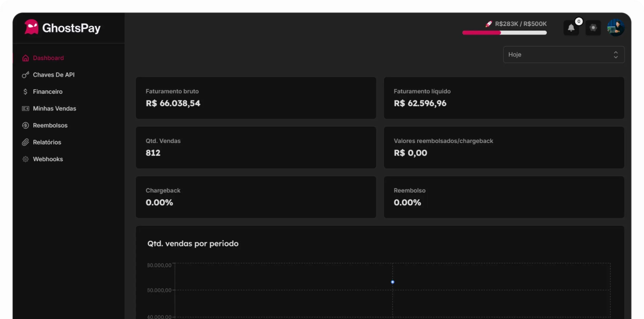Open the Reembolsos page link
Screen dimensions: 644x319
(50, 125)
